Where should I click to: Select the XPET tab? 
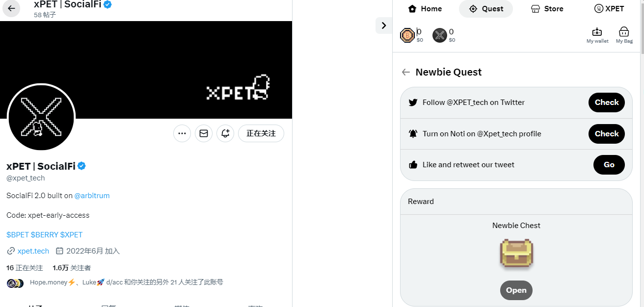pyautogui.click(x=609, y=8)
